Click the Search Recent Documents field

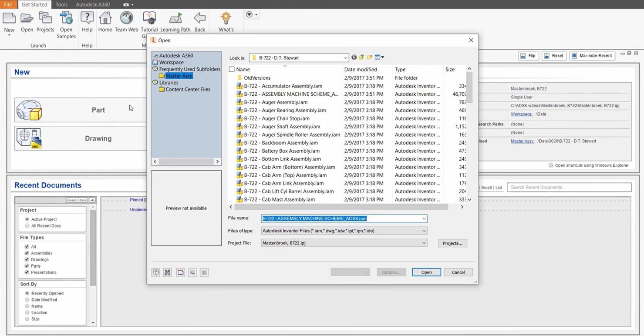(569, 188)
